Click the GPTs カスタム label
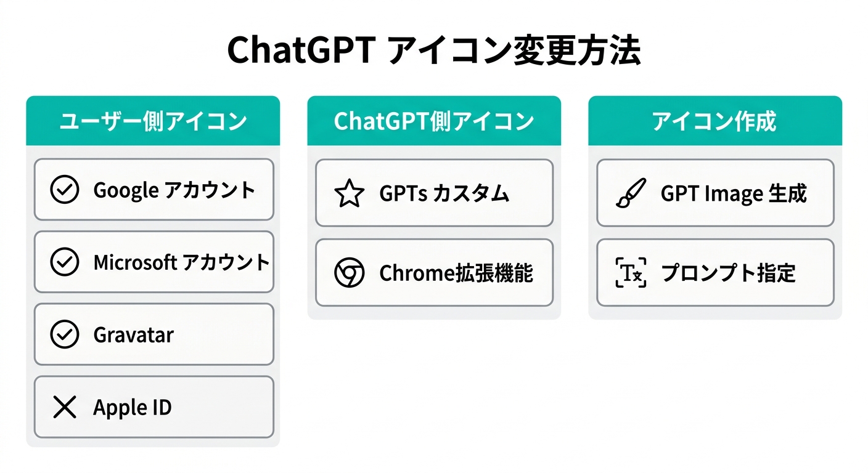 point(444,194)
